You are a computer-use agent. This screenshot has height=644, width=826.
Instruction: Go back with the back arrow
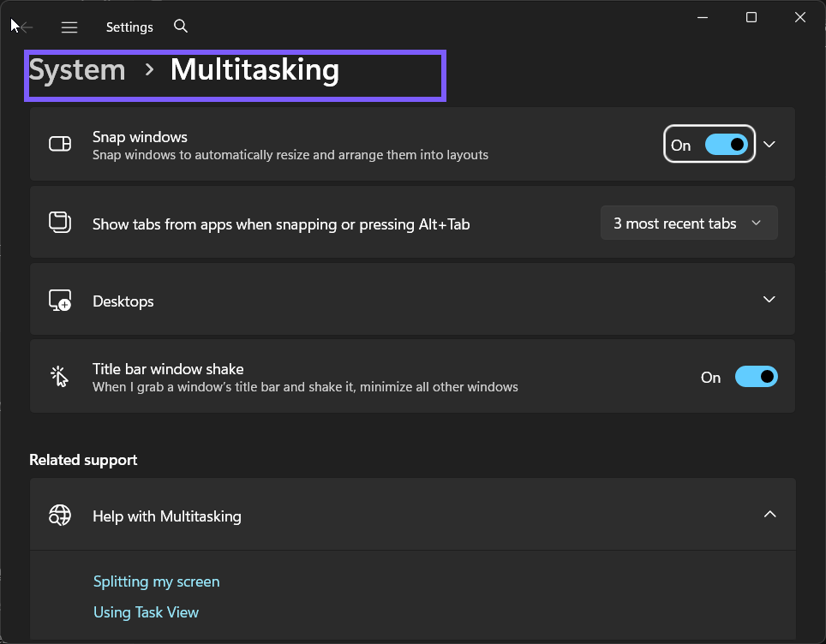(25, 27)
